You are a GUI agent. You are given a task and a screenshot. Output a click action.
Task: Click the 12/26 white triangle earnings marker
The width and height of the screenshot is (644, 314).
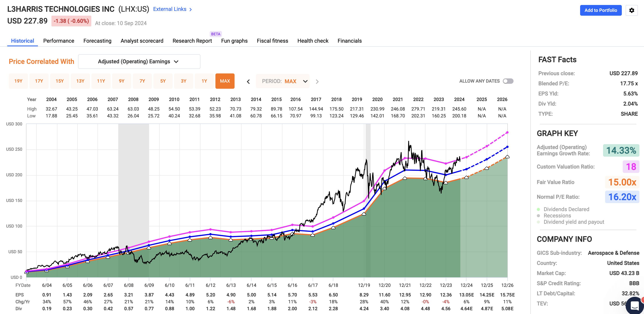click(507, 157)
